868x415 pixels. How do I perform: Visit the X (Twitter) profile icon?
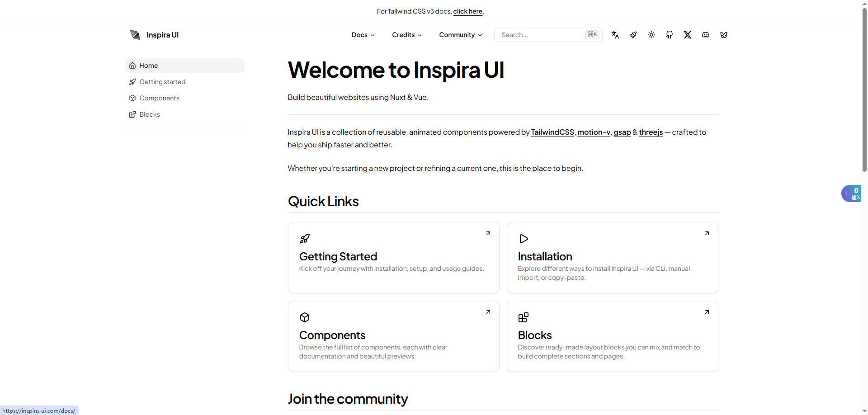[688, 35]
